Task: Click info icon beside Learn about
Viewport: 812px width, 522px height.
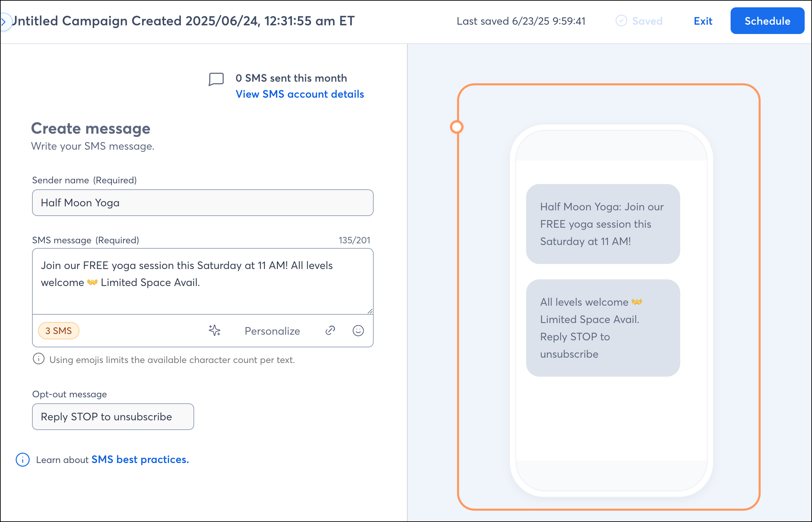Action: [23, 460]
